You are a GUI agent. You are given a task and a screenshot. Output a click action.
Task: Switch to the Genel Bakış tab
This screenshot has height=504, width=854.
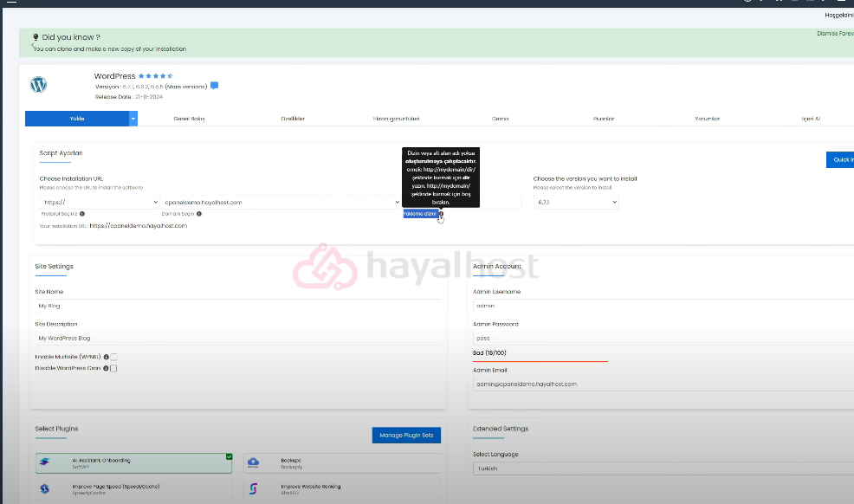pos(189,119)
